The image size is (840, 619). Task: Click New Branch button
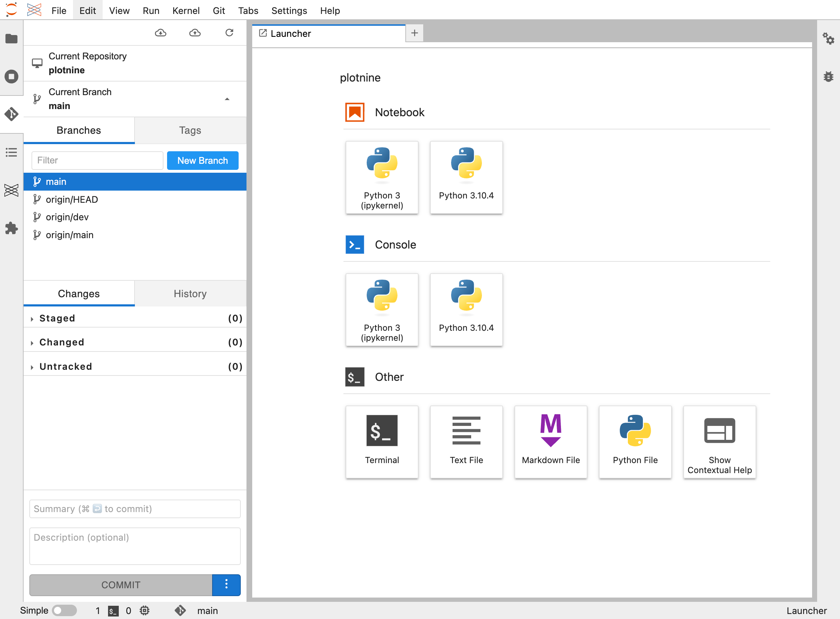pyautogui.click(x=203, y=160)
